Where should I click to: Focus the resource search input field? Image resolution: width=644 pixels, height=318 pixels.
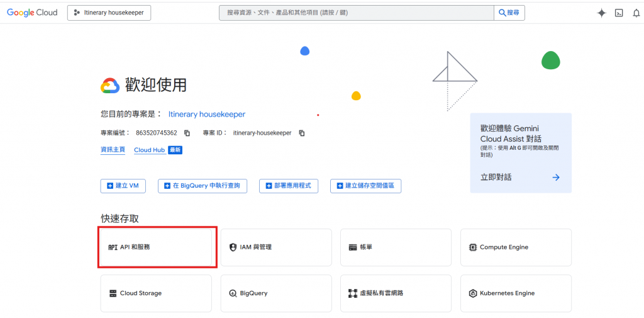356,13
